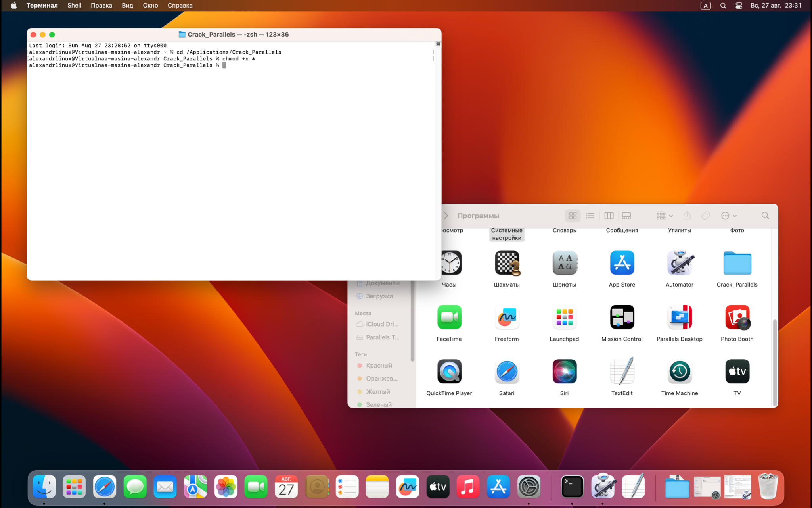Open Mail from the Dock

click(165, 487)
